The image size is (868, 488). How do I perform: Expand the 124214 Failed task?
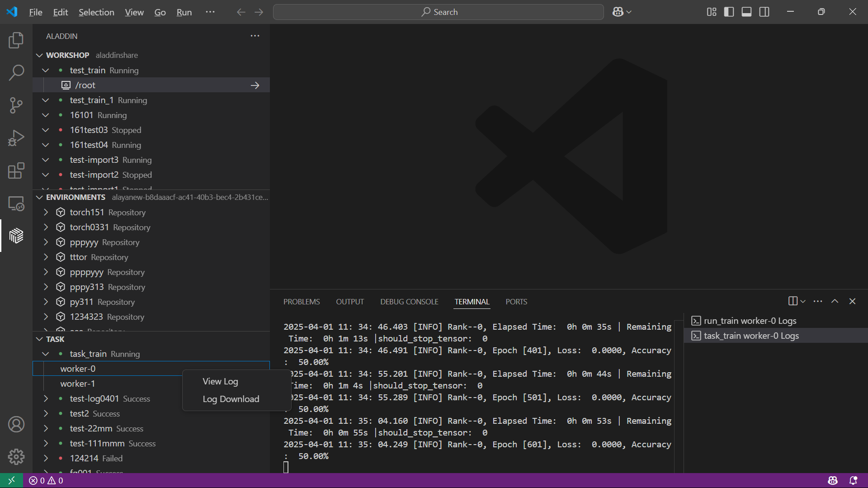point(46,458)
